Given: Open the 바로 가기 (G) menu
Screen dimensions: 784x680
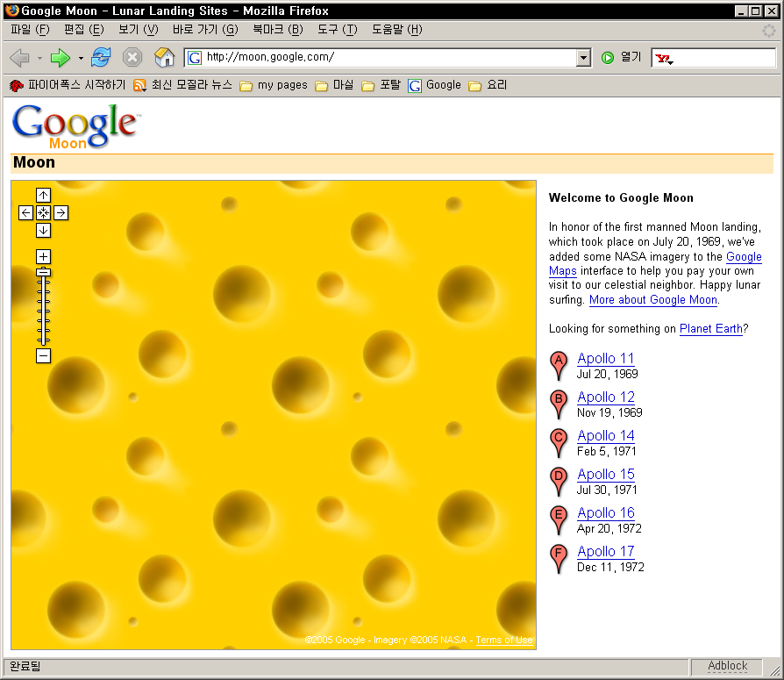Looking at the screenshot, I should [205, 30].
